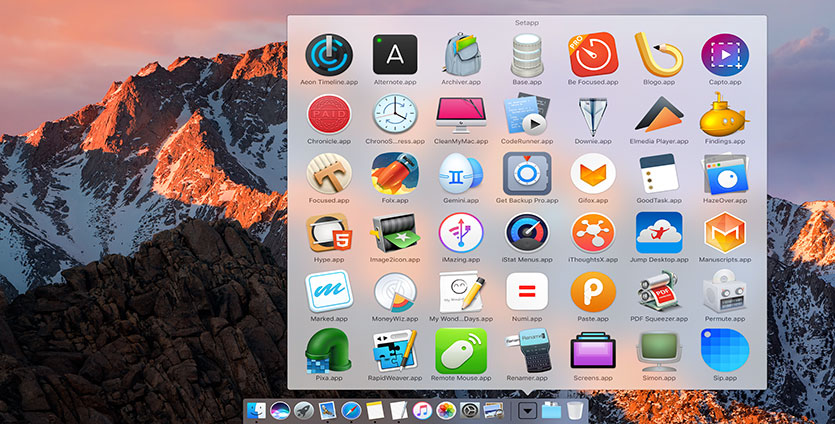Open Aeon Timeline app
The width and height of the screenshot is (835, 424).
point(329,53)
